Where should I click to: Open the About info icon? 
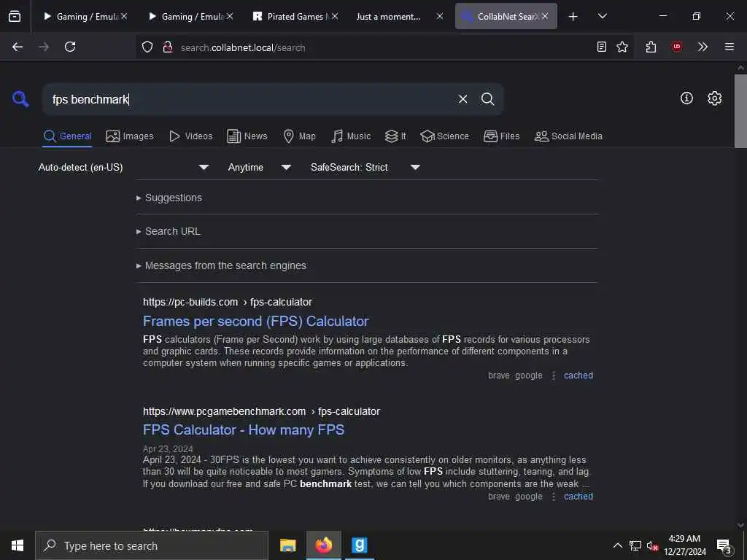[x=686, y=98]
